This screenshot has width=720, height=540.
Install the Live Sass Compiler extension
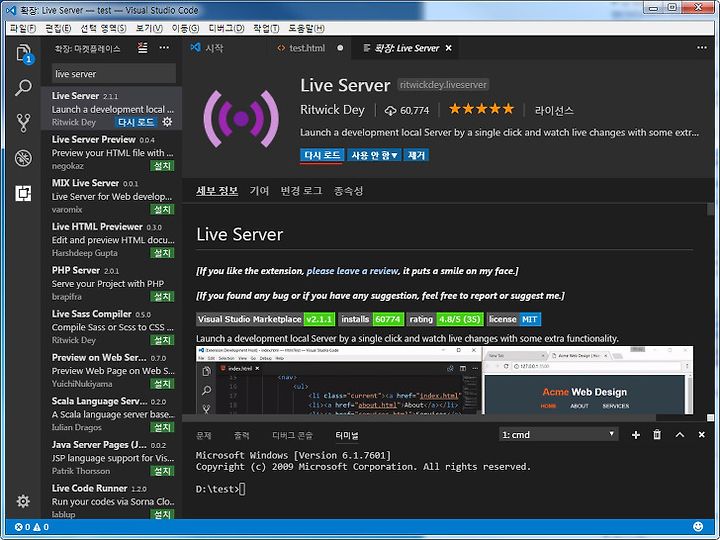(162, 340)
